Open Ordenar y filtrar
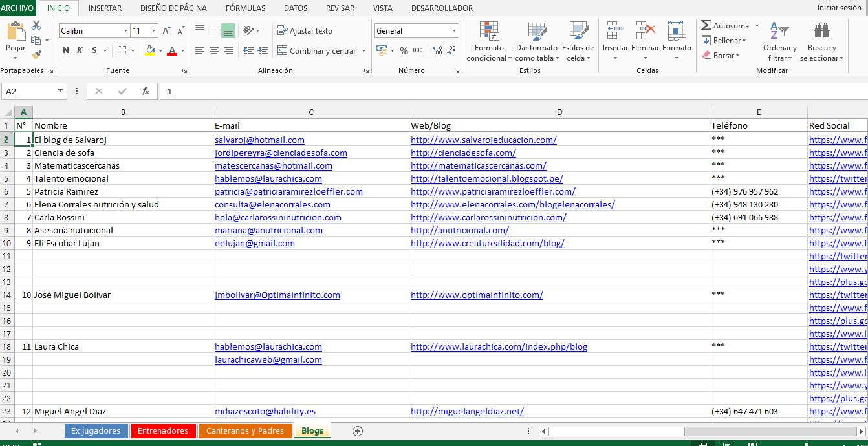Viewport: 868px width, 446px height. (x=779, y=41)
